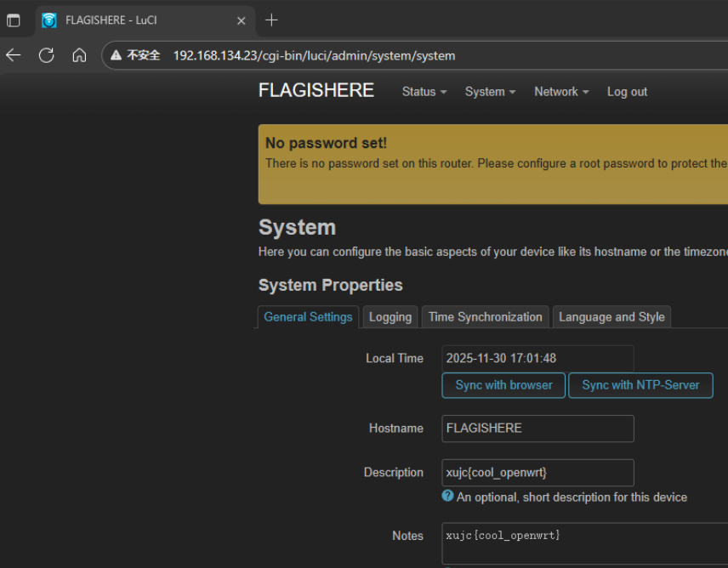Viewport: 728px width, 568px height.
Task: Go to browser home page icon
Action: click(79, 55)
